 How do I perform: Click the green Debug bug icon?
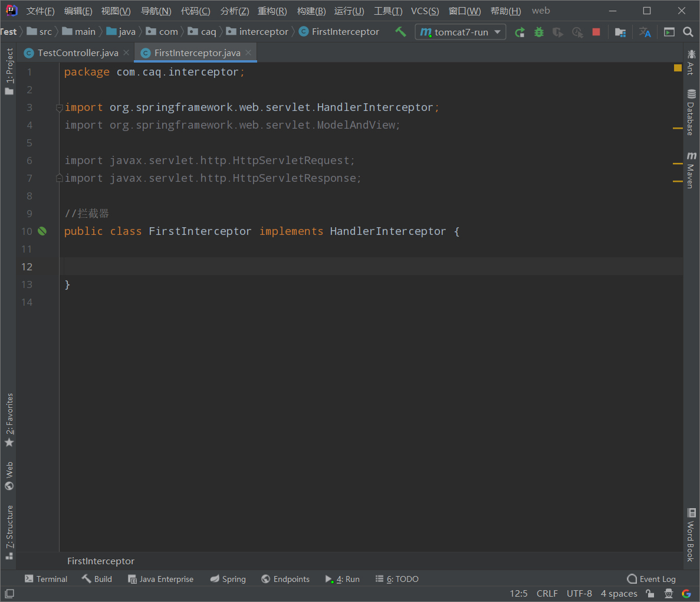pos(539,32)
